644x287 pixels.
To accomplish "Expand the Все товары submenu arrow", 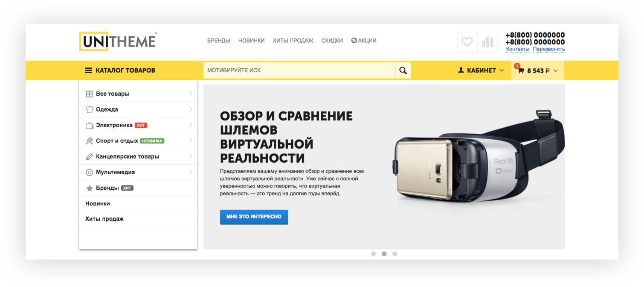I will point(191,94).
